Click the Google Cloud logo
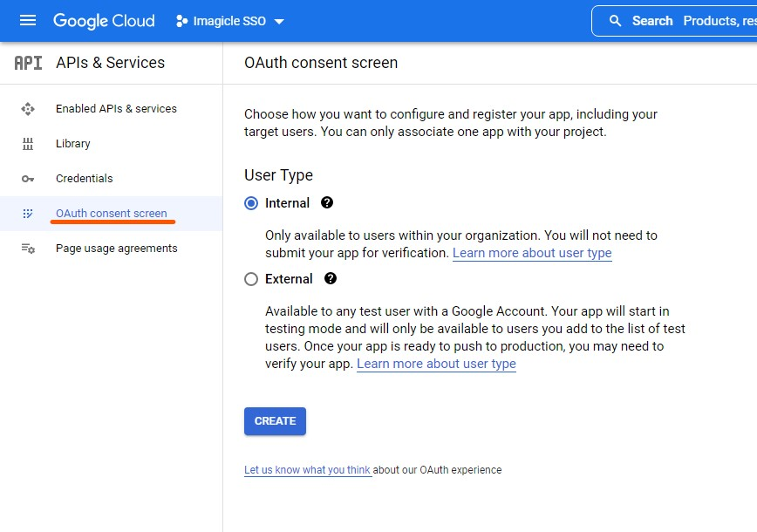The width and height of the screenshot is (757, 532). click(104, 21)
